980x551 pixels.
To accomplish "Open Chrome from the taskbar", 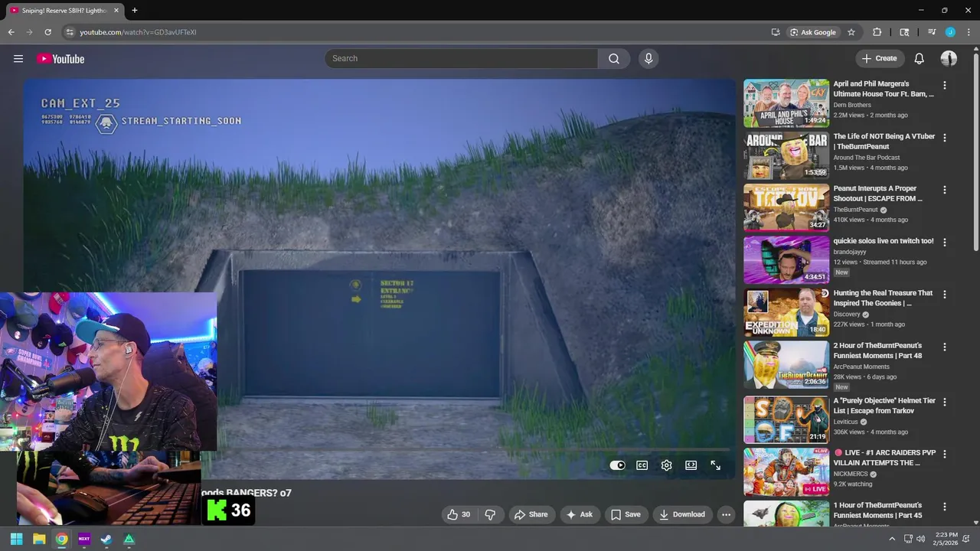I will 61,539.
